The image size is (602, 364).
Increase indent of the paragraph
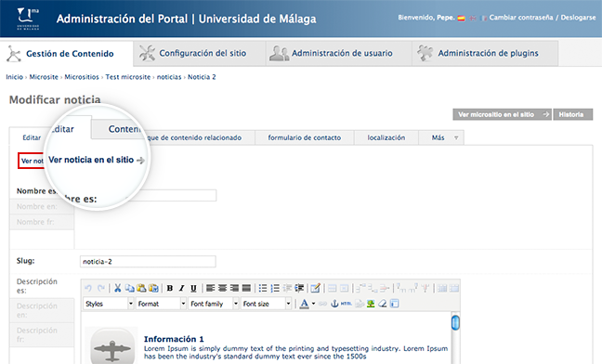[299, 288]
